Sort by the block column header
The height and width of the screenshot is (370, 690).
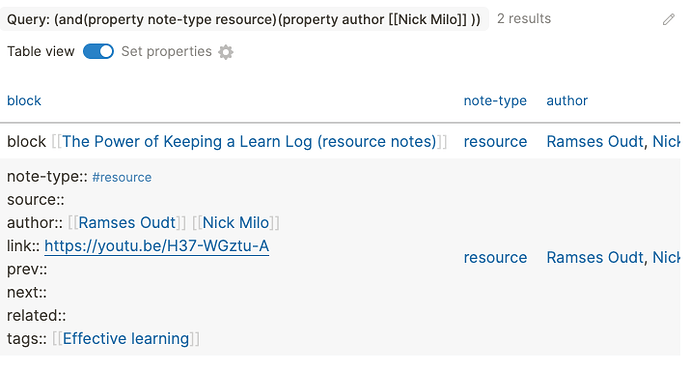pos(24,101)
